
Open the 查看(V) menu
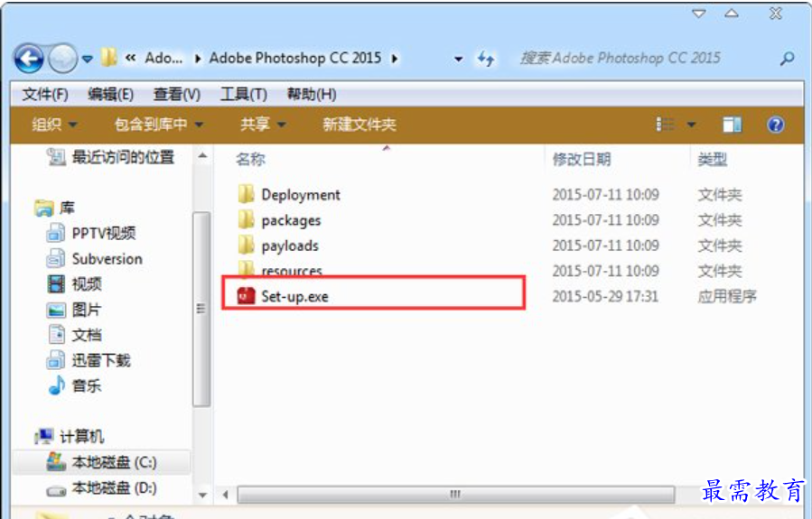177,94
